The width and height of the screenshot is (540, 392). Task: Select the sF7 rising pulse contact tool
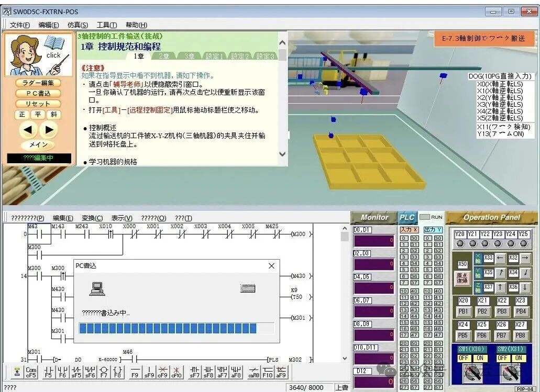(x=195, y=372)
